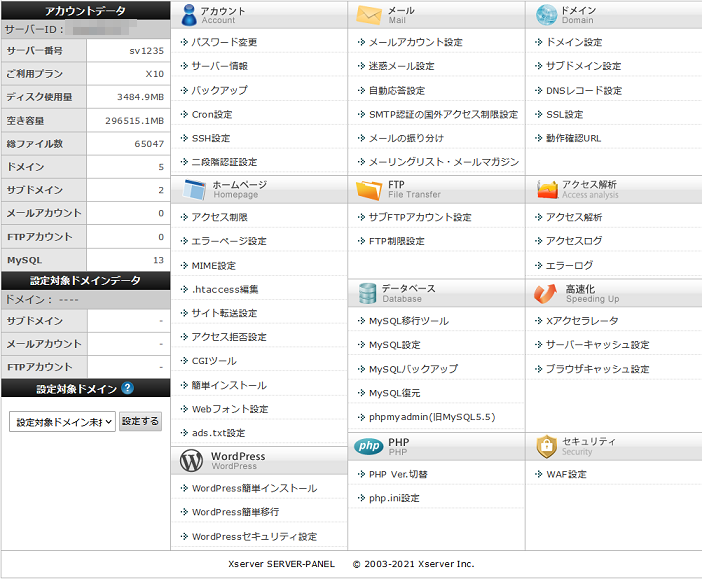This screenshot has width=702, height=579.
Task: Open アクセスログ
Action: [574, 241]
